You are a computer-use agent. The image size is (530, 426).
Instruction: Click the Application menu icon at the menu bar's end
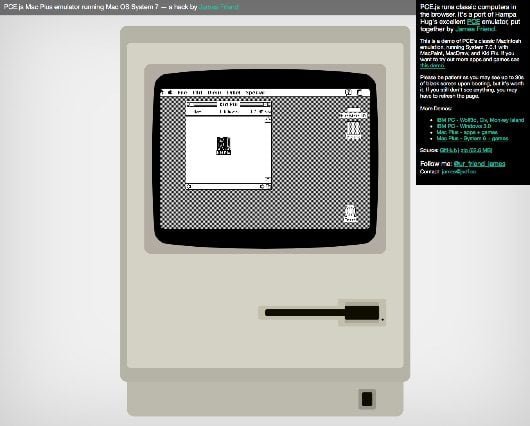(x=360, y=92)
